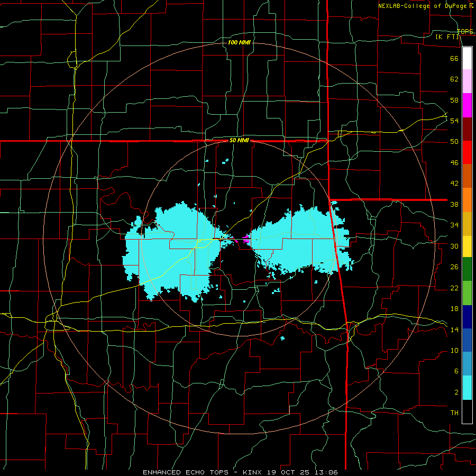Click the dark red (maroon) legend swatch
476x476 pixels.
tap(467, 129)
